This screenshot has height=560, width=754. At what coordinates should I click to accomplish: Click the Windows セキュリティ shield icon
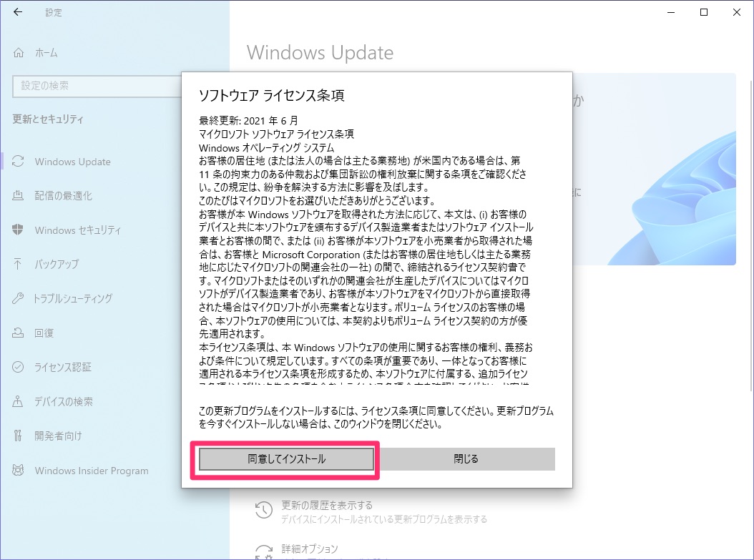coord(19,230)
